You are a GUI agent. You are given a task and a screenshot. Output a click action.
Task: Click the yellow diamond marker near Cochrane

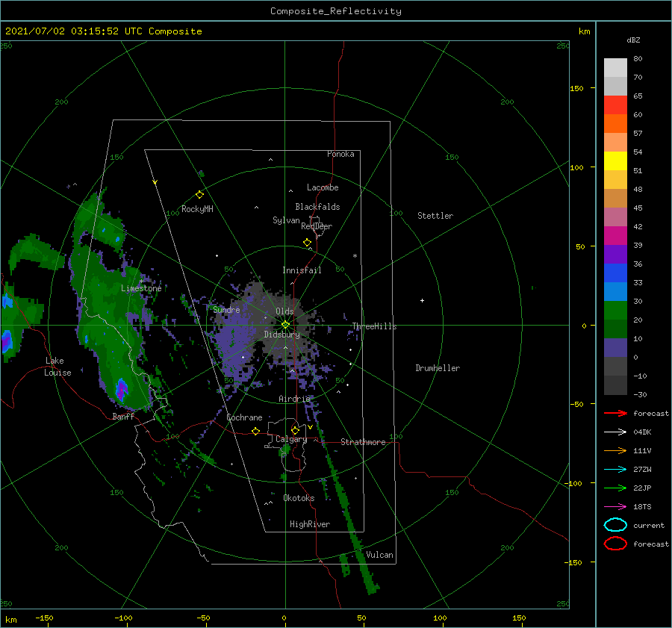pos(255,431)
